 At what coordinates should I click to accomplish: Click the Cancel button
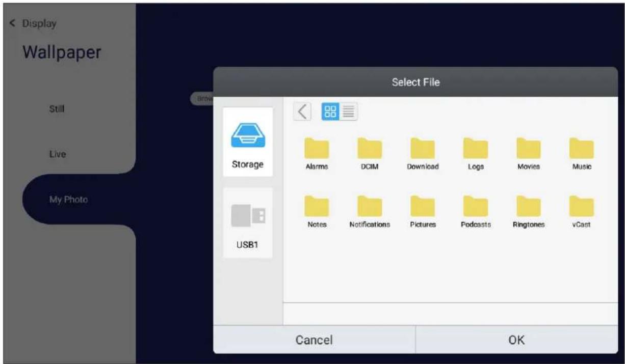click(314, 340)
